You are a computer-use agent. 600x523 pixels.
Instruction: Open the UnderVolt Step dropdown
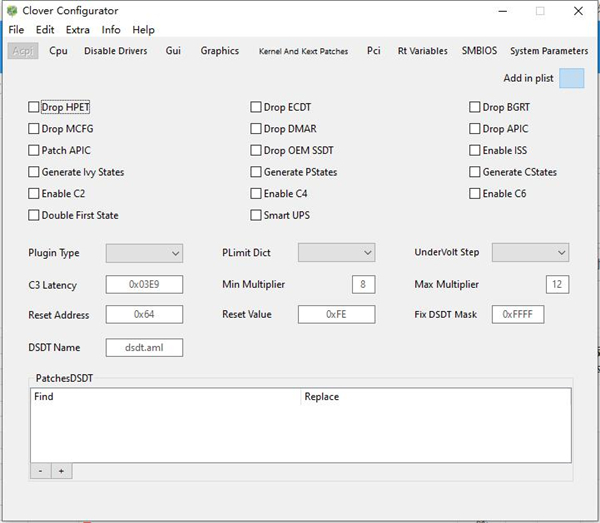click(530, 253)
